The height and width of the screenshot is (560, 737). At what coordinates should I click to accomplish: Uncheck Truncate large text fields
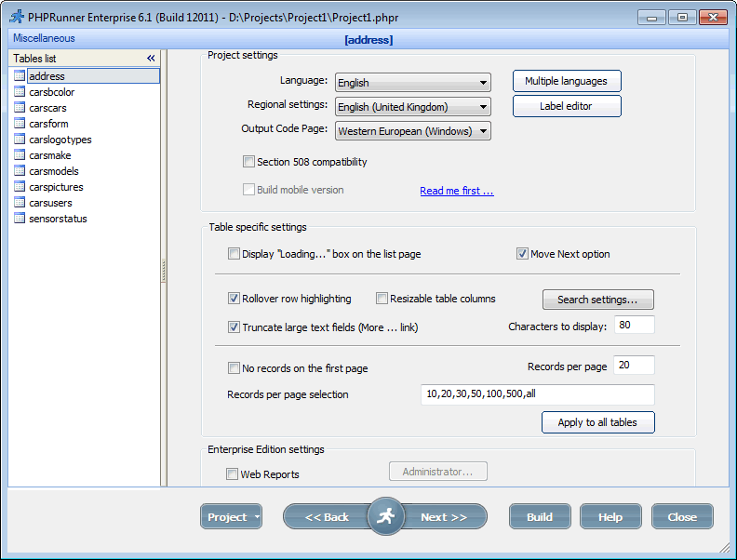click(234, 327)
